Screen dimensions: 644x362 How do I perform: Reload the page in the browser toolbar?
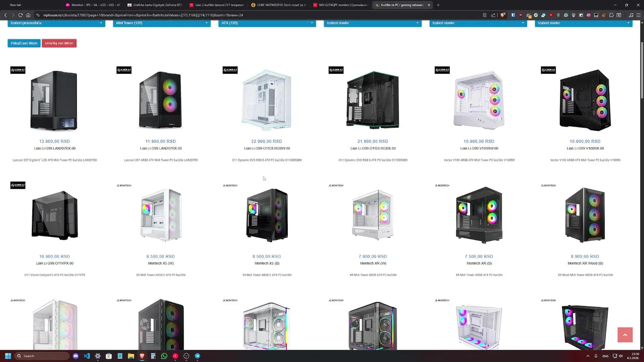[x=20, y=15]
